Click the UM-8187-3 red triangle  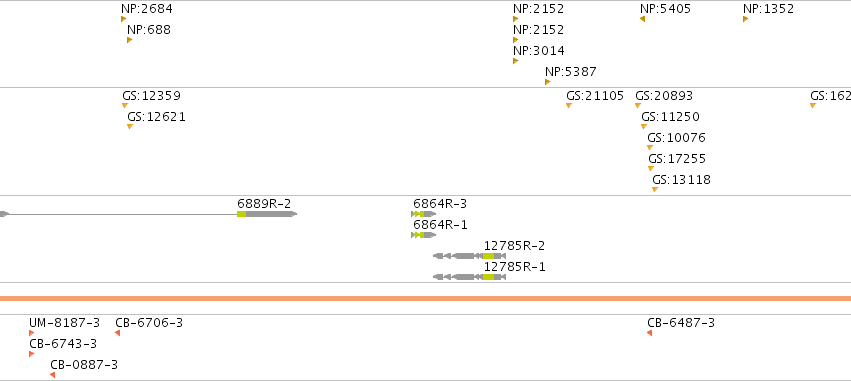coord(31,333)
